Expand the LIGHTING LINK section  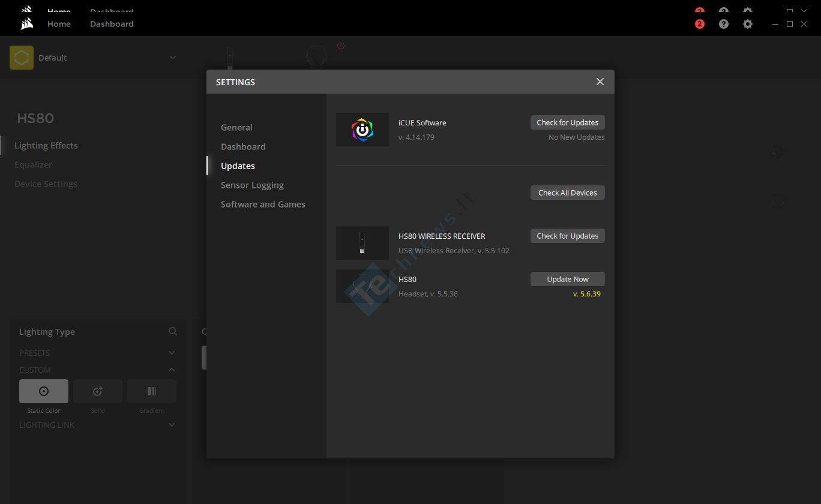coord(172,425)
